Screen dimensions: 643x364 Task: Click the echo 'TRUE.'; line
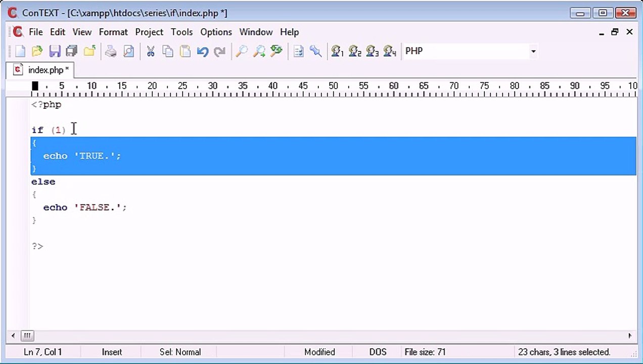[x=82, y=156]
